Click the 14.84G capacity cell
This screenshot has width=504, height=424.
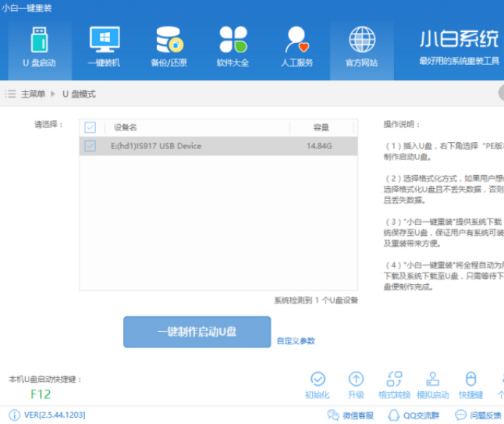[x=319, y=146]
